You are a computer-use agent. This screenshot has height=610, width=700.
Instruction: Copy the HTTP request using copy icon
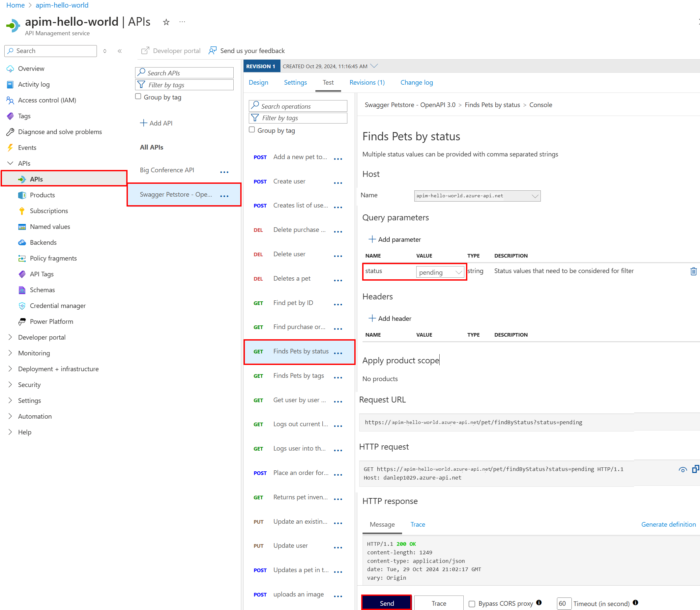(x=695, y=469)
